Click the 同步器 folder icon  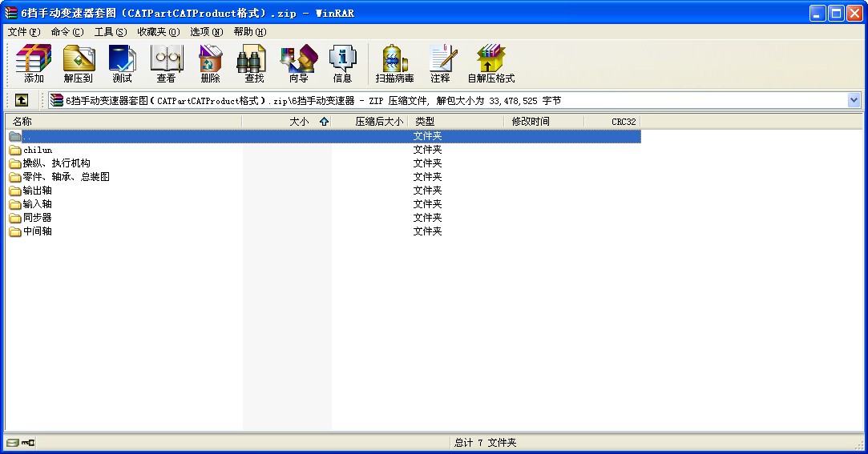[15, 218]
